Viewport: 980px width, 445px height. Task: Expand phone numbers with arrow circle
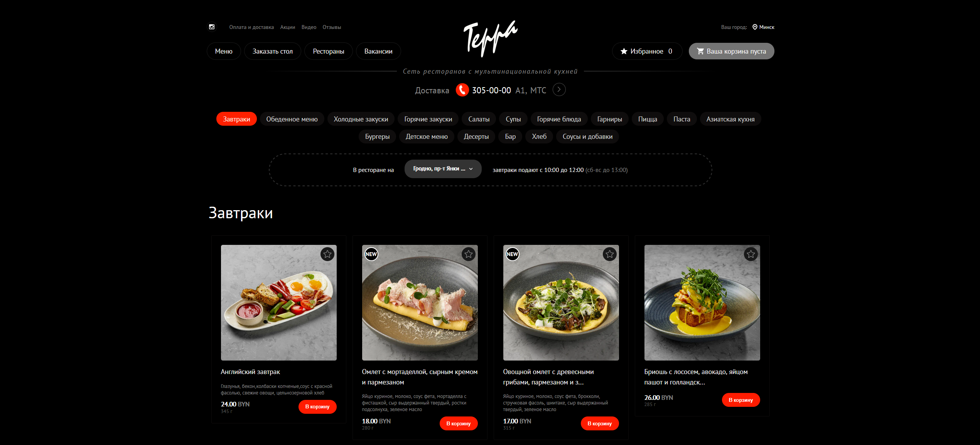(x=559, y=89)
